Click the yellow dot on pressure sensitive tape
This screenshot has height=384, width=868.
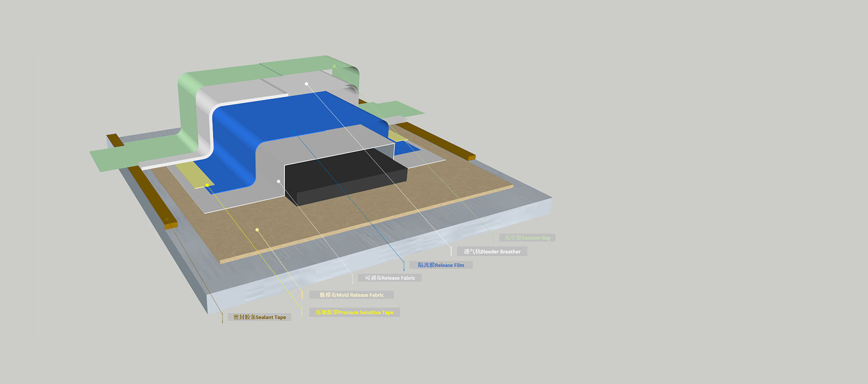coord(207,185)
